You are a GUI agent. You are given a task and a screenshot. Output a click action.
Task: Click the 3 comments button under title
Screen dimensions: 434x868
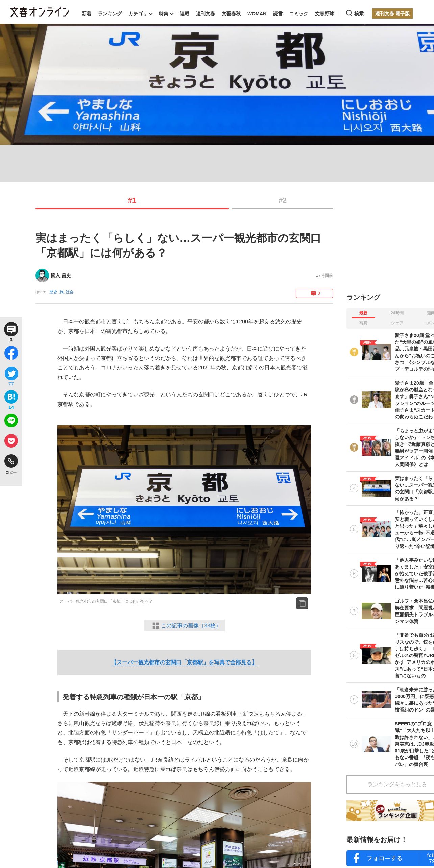(x=314, y=293)
